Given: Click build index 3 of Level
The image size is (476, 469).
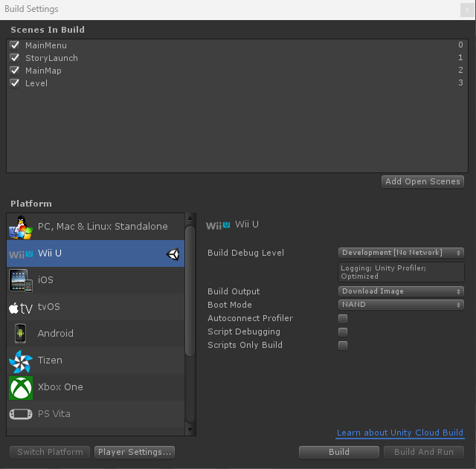Looking at the screenshot, I should click(460, 83).
